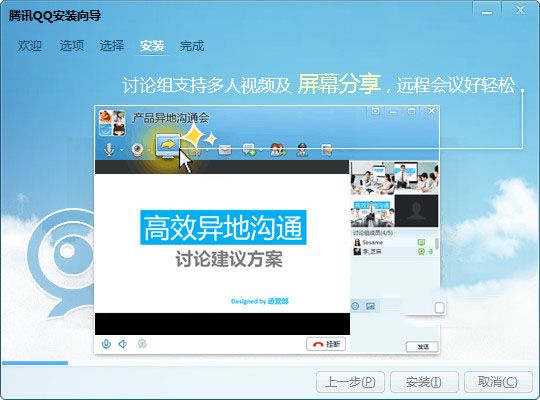Open the dropdown arrow beside the microphone

pos(122,150)
